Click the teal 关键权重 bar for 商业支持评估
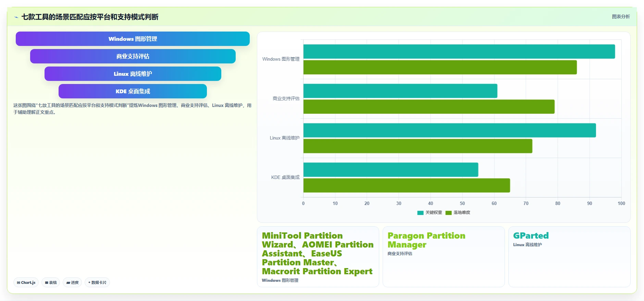Viewport: 644px width, 301px height. point(400,91)
